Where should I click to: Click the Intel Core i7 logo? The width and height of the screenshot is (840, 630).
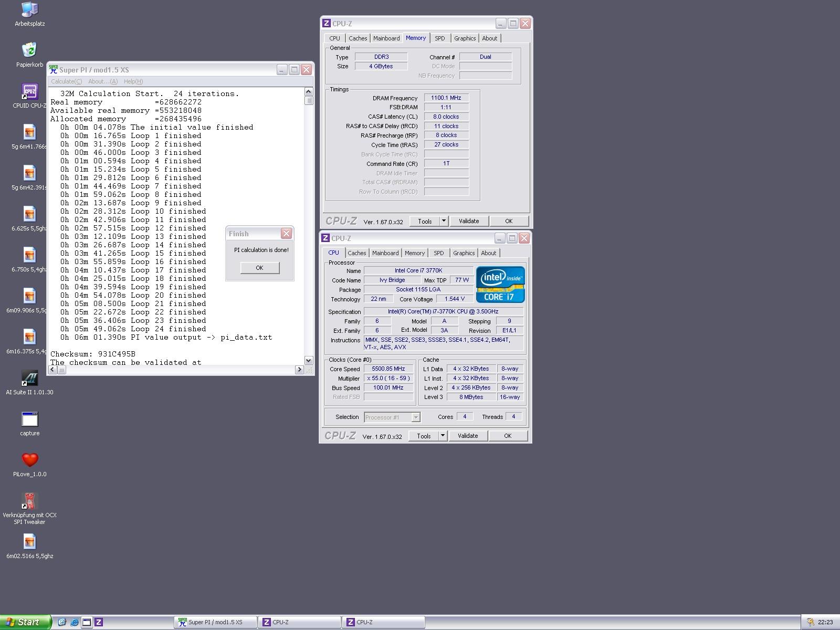(500, 285)
